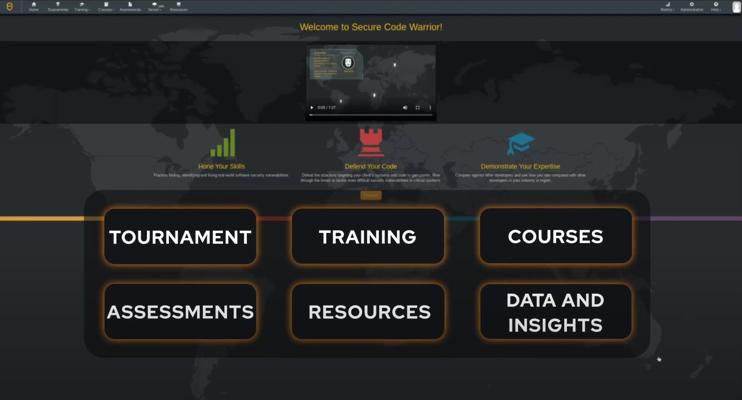Click the red chess rook icon
The width and height of the screenshot is (742, 400).
pos(371,142)
